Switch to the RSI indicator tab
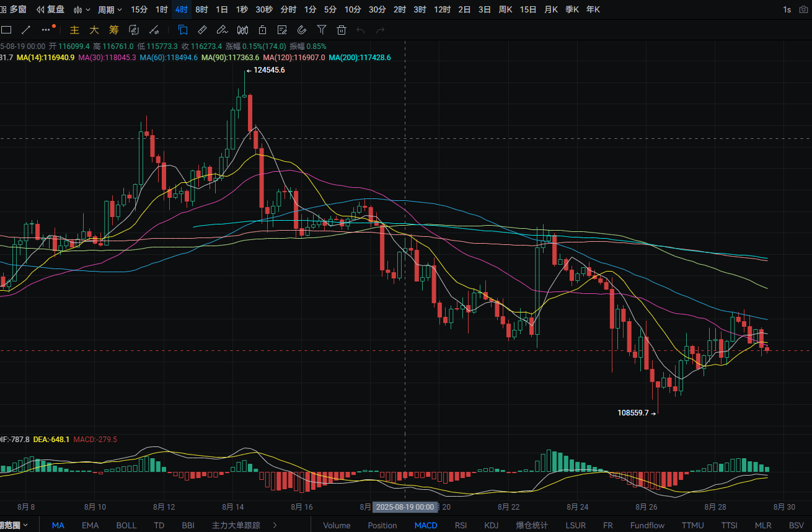 (x=461, y=525)
